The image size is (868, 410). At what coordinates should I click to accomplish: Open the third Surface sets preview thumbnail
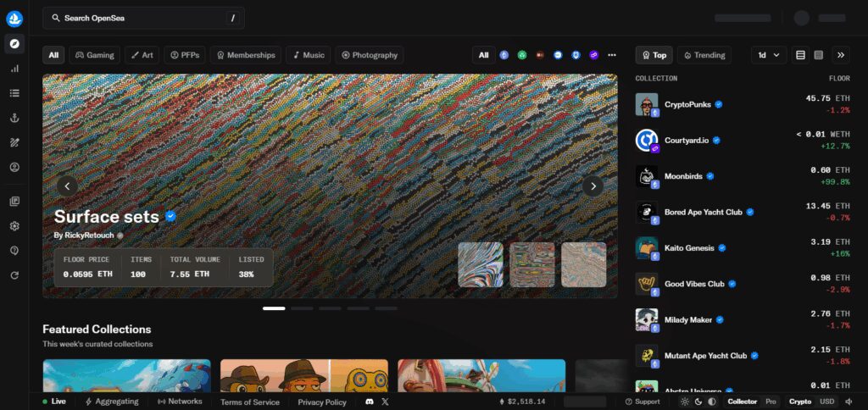(x=583, y=264)
